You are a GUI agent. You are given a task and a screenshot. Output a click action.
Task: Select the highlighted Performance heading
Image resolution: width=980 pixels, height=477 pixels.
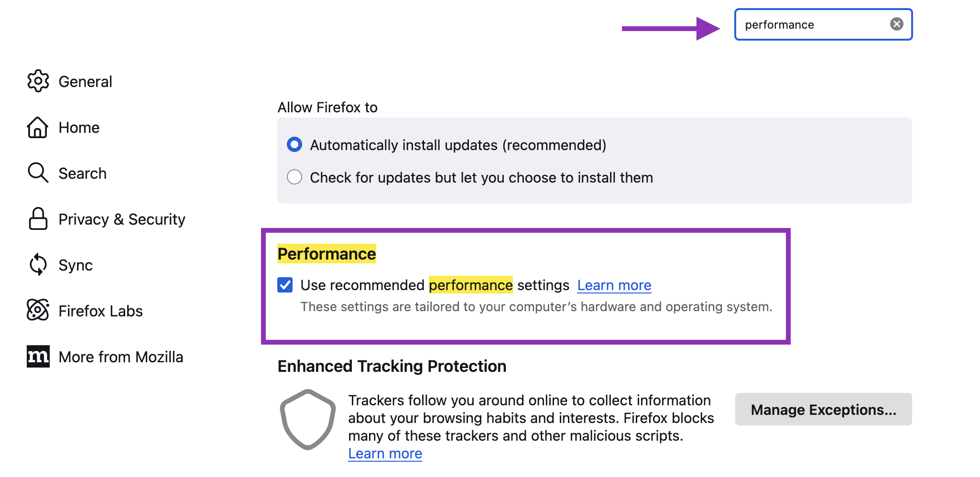click(327, 254)
